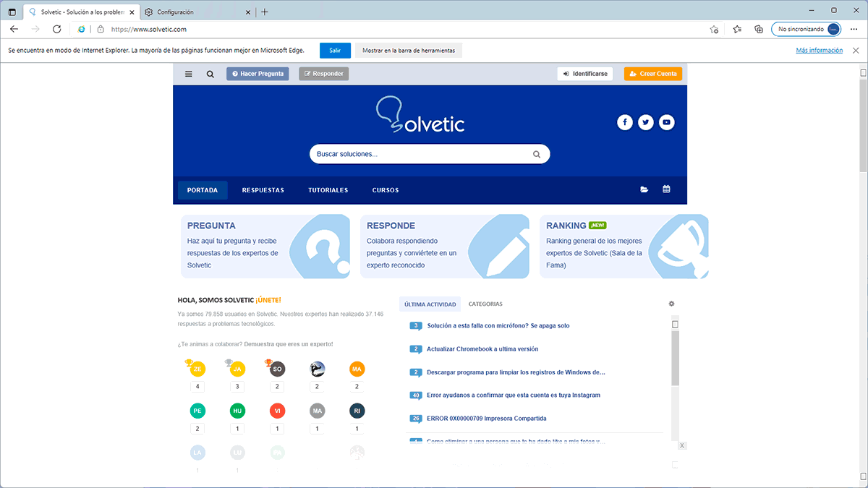This screenshot has height=488, width=868.
Task: Click the Hacer Pregunta button
Action: 258,74
